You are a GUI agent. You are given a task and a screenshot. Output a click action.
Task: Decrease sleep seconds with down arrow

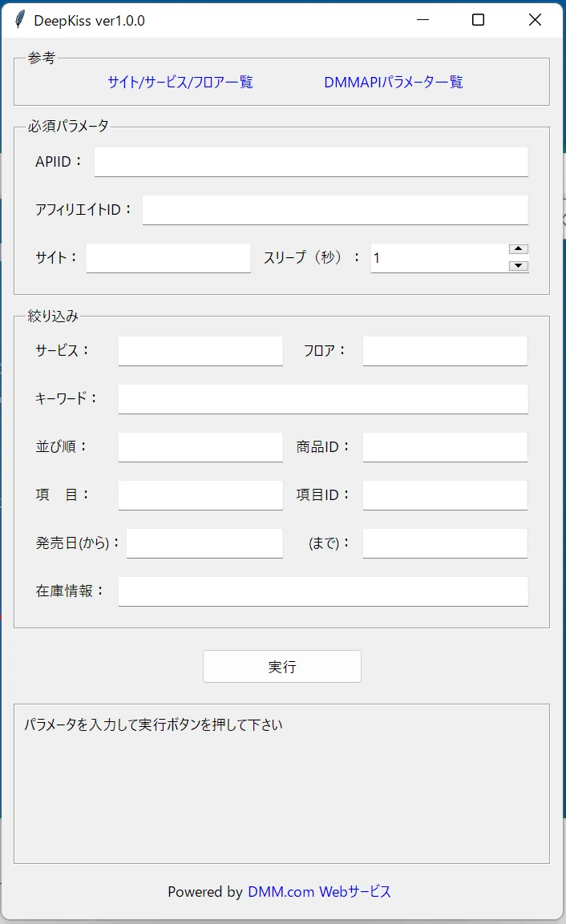[518, 266]
